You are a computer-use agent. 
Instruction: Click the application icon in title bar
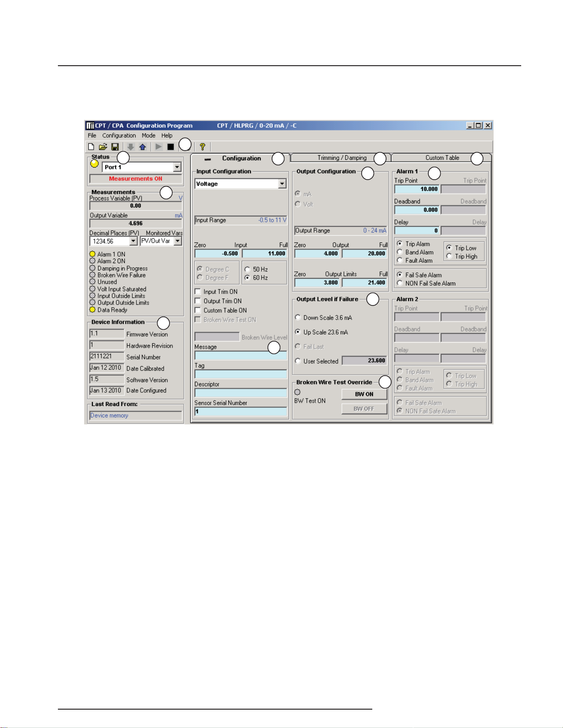pos(90,126)
